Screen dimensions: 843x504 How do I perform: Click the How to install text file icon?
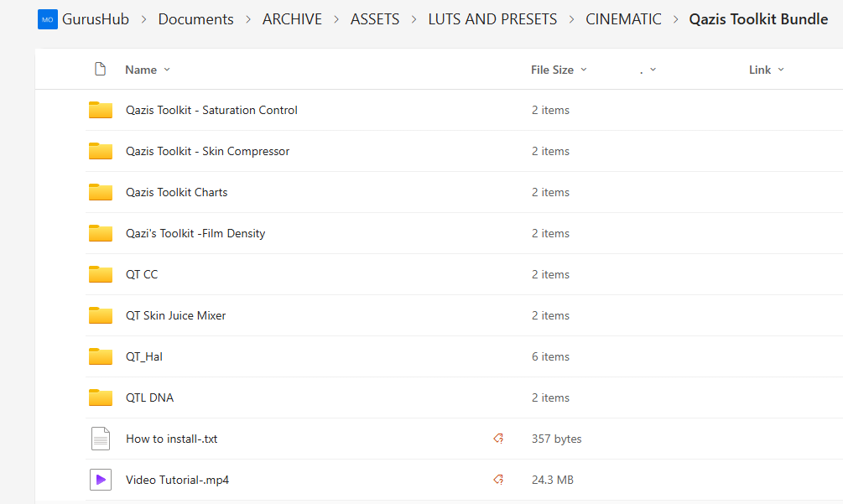click(101, 439)
